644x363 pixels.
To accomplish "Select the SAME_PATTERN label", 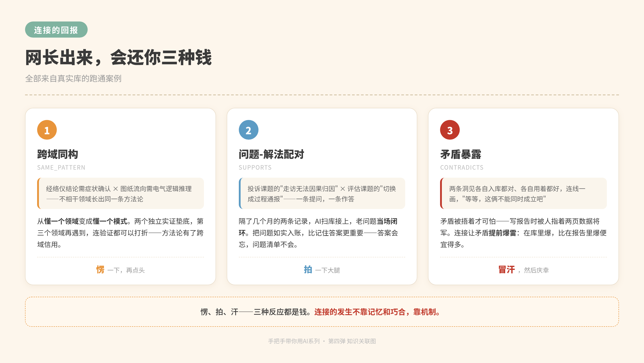I will point(61,167).
